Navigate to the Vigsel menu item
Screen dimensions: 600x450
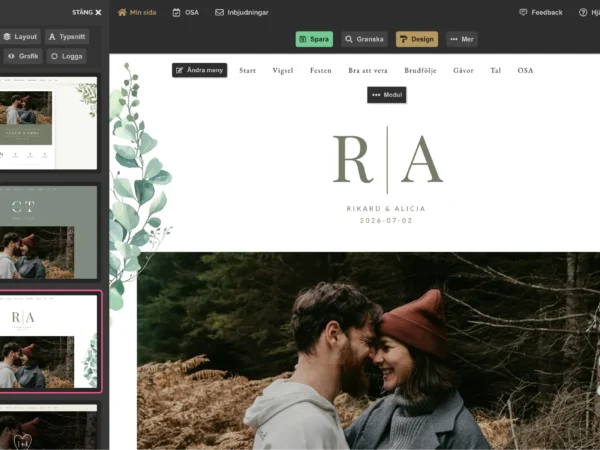pyautogui.click(x=283, y=71)
